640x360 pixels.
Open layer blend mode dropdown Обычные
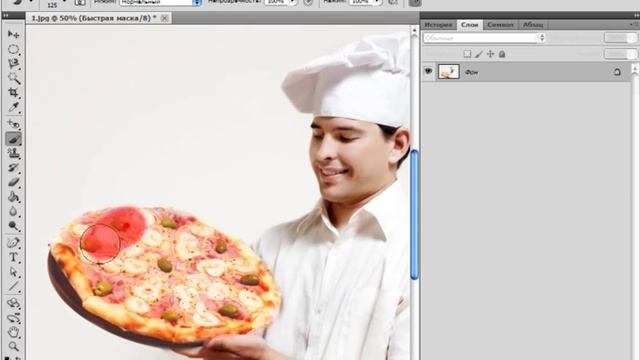tap(484, 38)
